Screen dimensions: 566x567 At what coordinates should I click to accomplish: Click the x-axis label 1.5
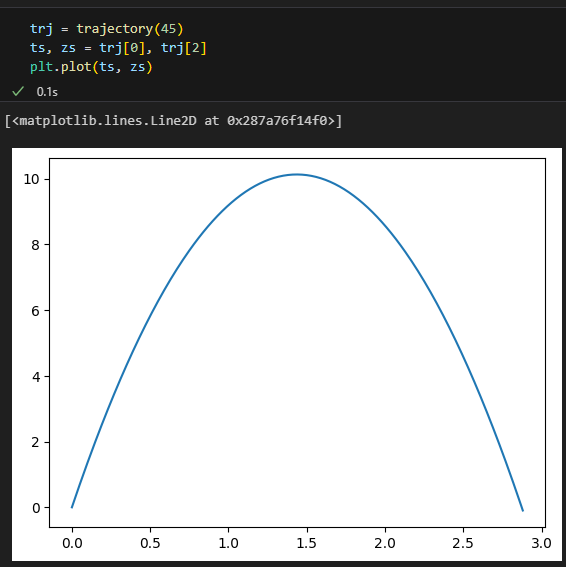tap(307, 543)
